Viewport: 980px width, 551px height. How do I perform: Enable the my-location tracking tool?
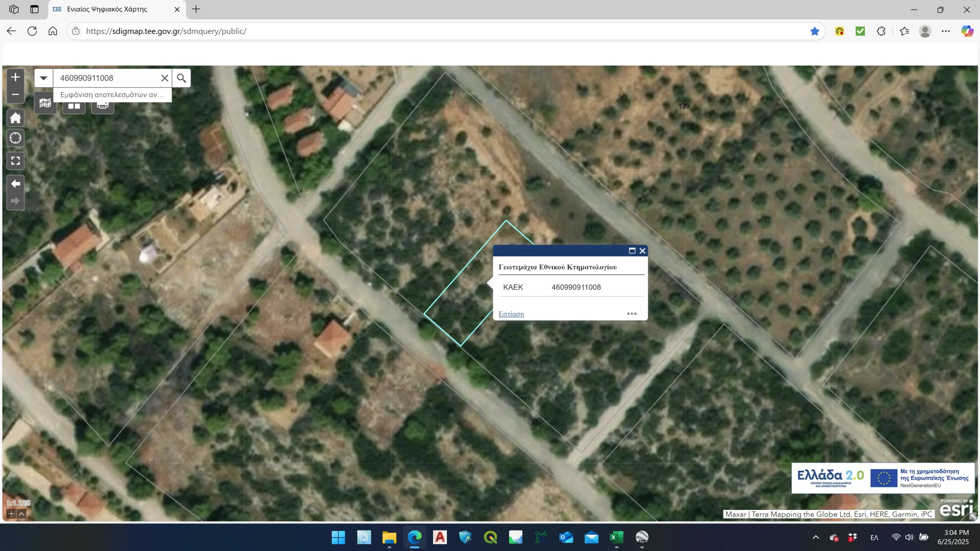tap(15, 138)
